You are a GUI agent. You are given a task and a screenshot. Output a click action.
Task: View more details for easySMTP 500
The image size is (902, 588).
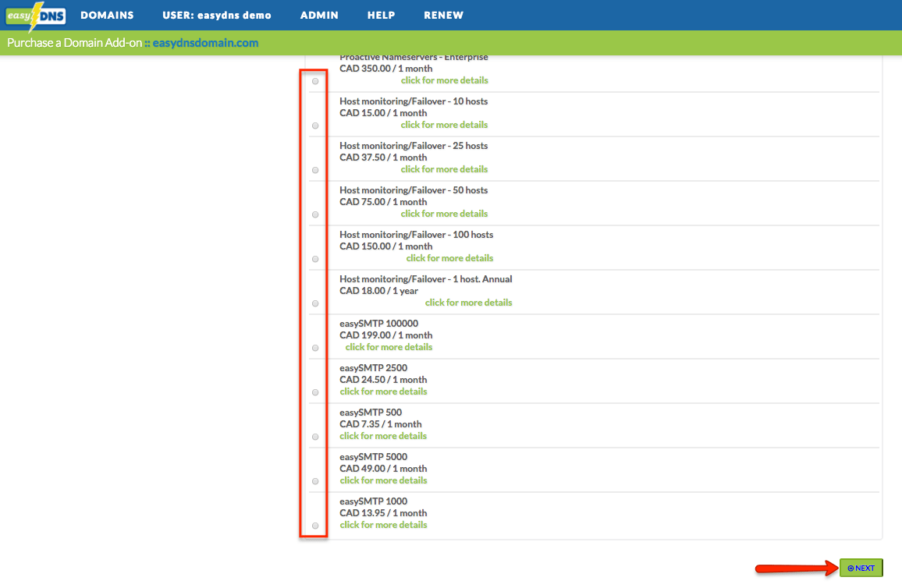point(383,436)
